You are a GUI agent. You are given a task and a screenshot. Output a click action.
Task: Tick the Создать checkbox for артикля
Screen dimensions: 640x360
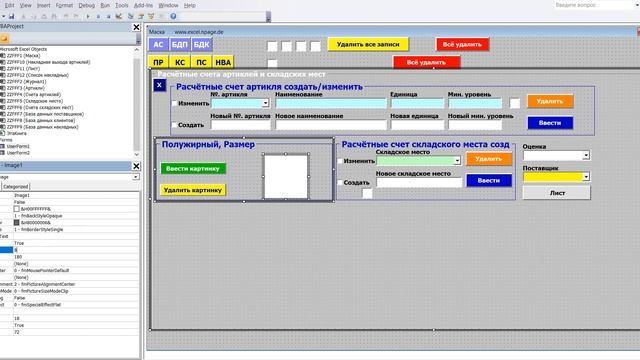[174, 125]
